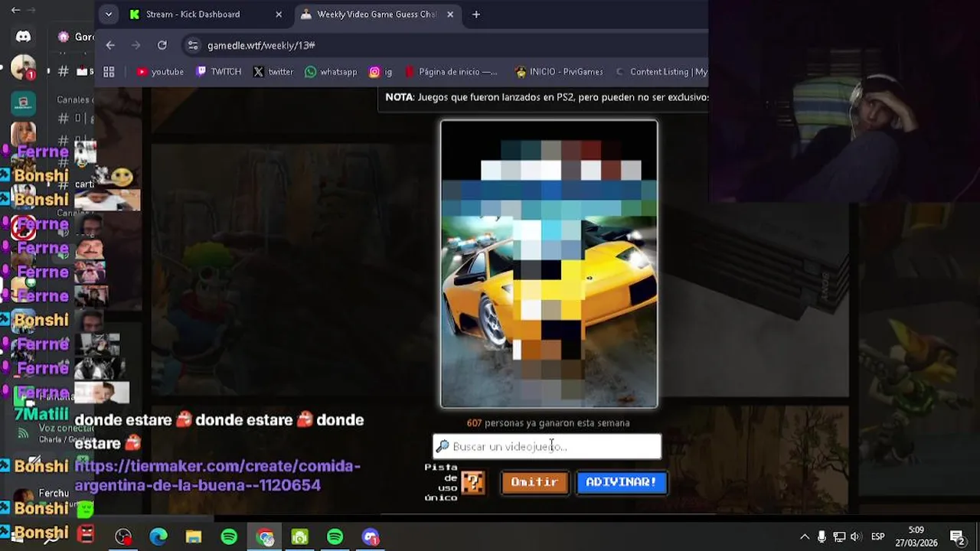Screen dimensions: 980x551
Task: Close the Stream - Kick Dashboard tab
Action: 279,14
